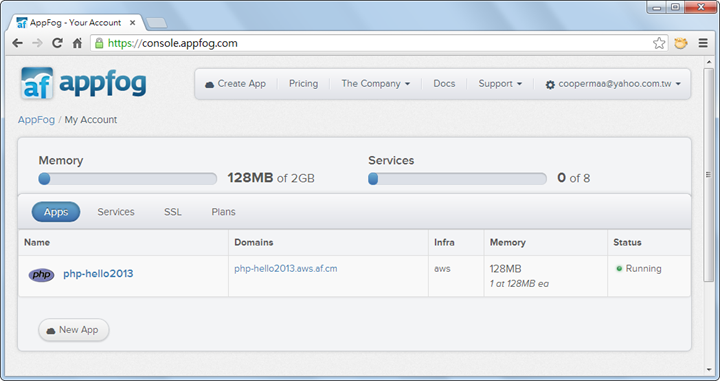This screenshot has width=720, height=381.
Task: Go to the browser home icon
Action: coord(77,43)
